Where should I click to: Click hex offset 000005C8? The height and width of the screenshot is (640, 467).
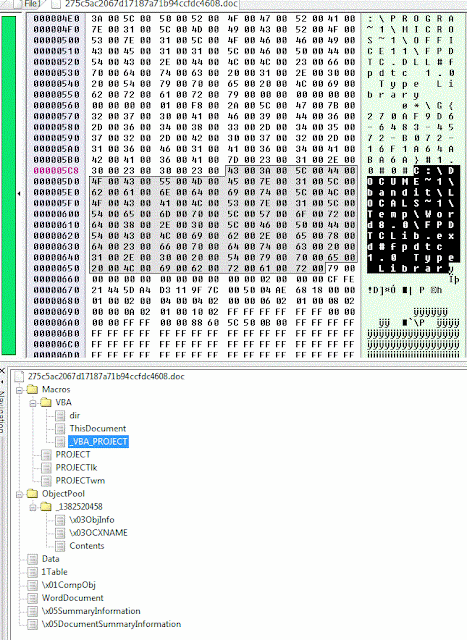56,171
